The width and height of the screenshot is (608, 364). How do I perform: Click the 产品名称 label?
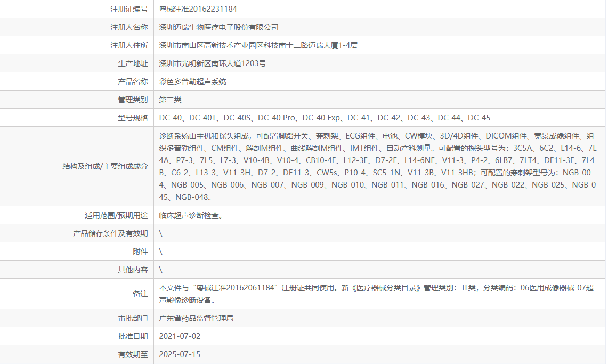tap(133, 82)
